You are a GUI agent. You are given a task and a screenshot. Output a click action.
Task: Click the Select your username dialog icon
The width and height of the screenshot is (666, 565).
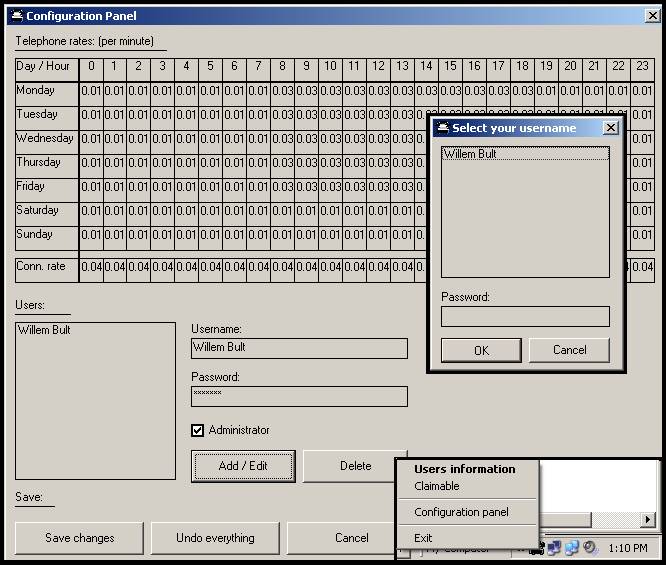pos(441,128)
